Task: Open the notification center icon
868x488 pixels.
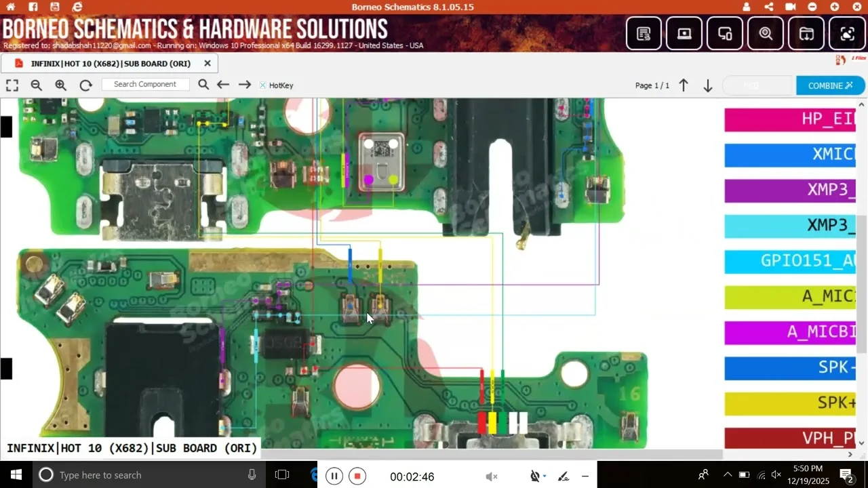Action: 846,474
